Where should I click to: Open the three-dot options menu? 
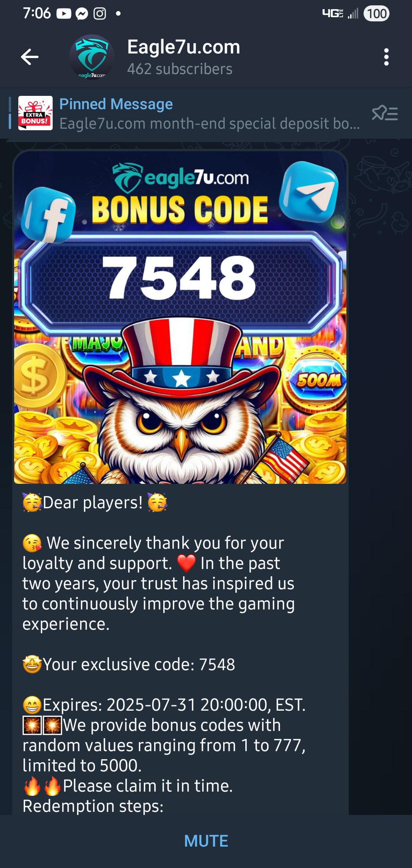pyautogui.click(x=386, y=57)
